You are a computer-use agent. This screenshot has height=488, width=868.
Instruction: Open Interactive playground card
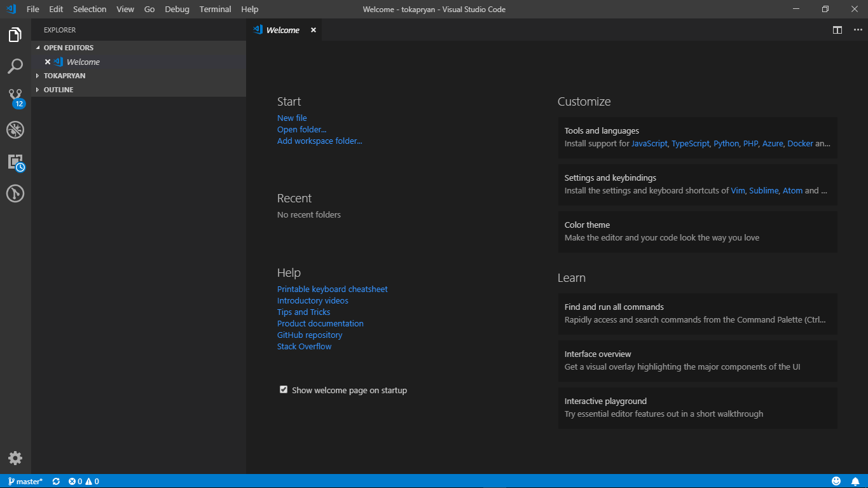(x=698, y=408)
